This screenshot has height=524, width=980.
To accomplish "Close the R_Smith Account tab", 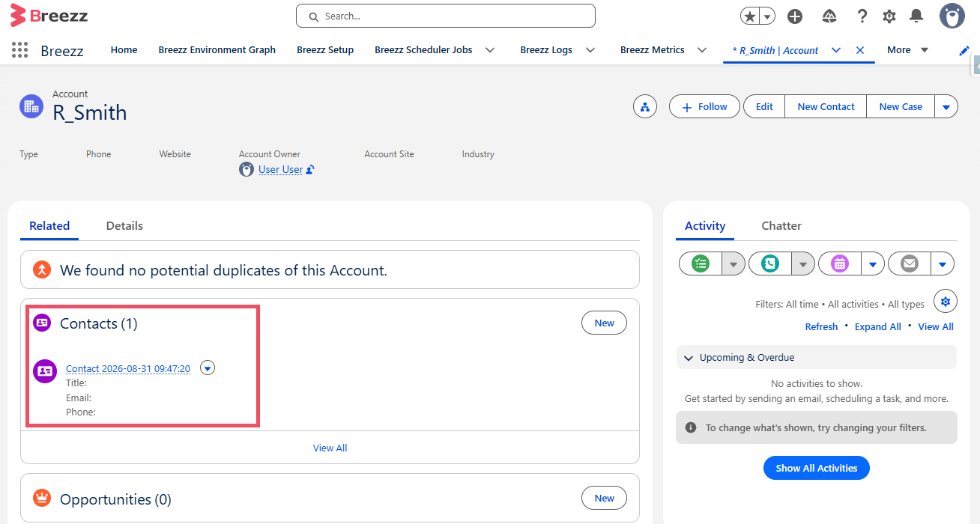I will (x=860, y=50).
